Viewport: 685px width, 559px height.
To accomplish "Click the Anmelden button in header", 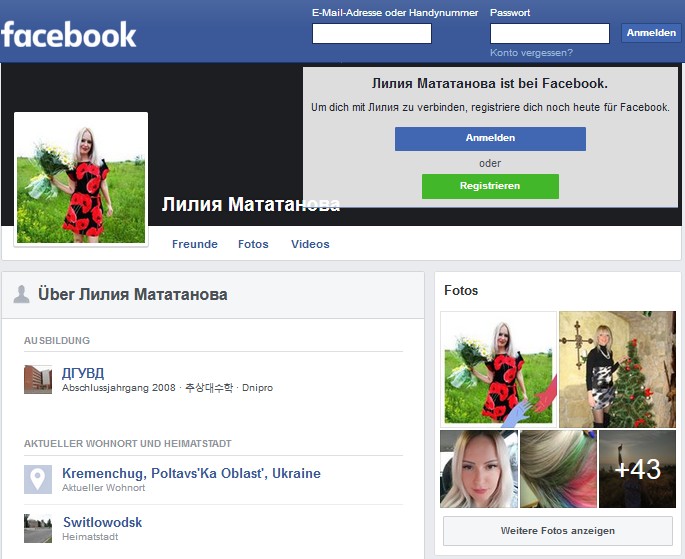I will click(x=651, y=33).
